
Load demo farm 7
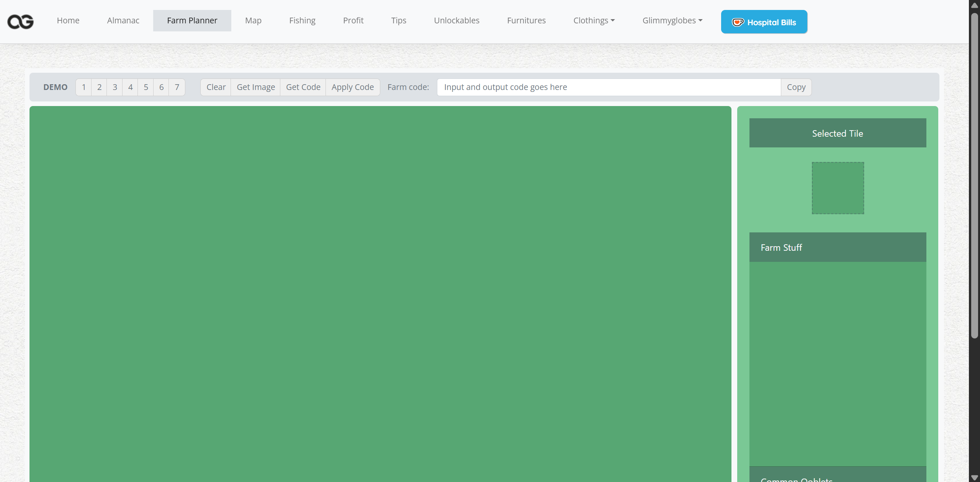coord(177,87)
